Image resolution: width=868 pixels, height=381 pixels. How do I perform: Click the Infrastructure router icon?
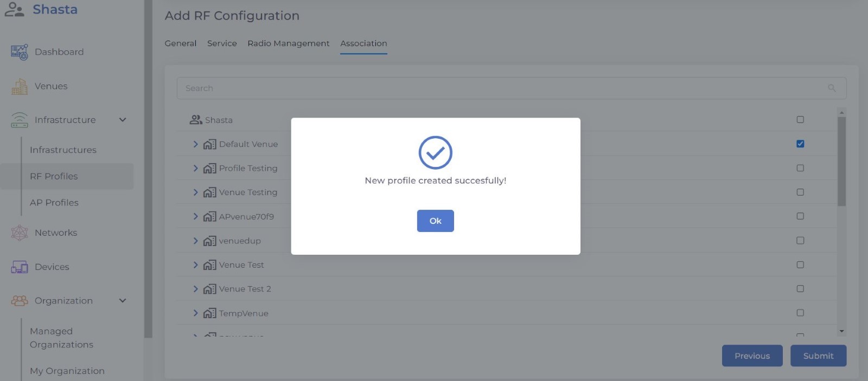pyautogui.click(x=20, y=120)
